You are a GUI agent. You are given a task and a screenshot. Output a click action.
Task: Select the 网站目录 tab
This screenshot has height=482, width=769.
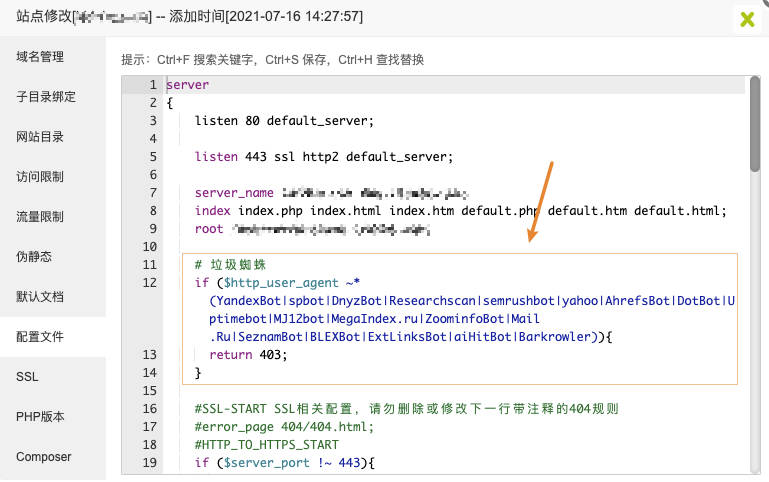[40, 137]
